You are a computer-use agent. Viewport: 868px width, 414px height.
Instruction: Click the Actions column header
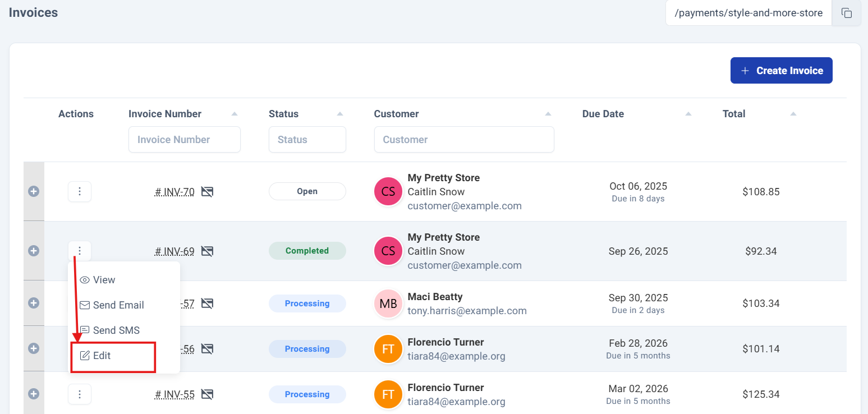coord(76,114)
